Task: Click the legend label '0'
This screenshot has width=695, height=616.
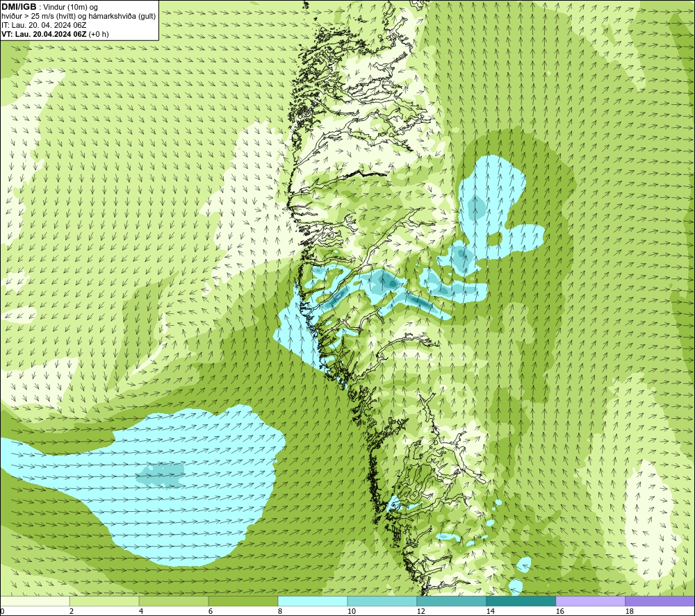Action: point(3,611)
